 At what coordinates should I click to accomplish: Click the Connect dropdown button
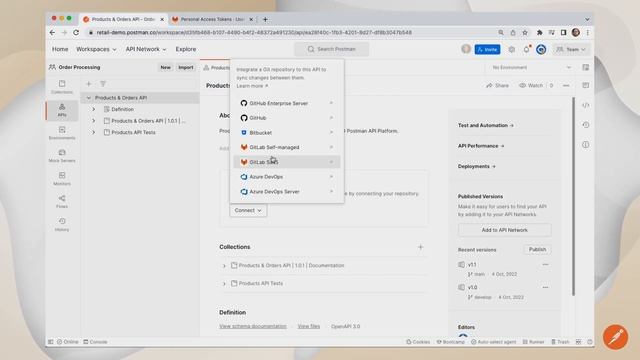248,210
